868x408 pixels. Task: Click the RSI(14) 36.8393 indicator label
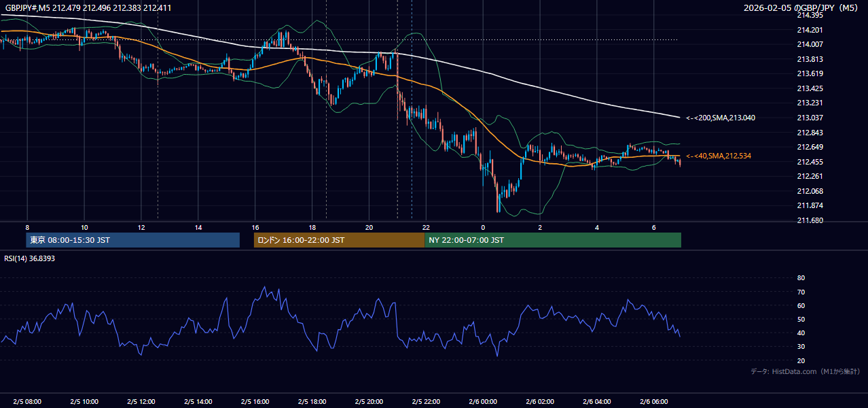point(29,258)
